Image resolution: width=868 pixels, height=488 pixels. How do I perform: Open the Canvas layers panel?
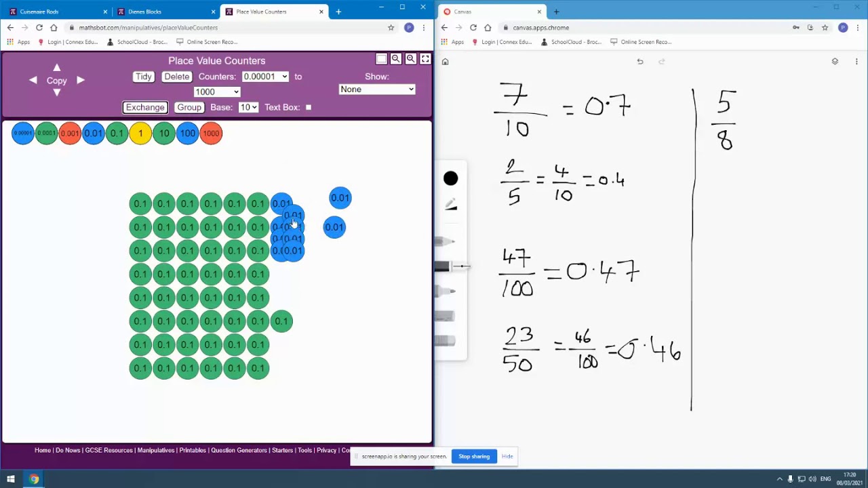[x=835, y=62]
